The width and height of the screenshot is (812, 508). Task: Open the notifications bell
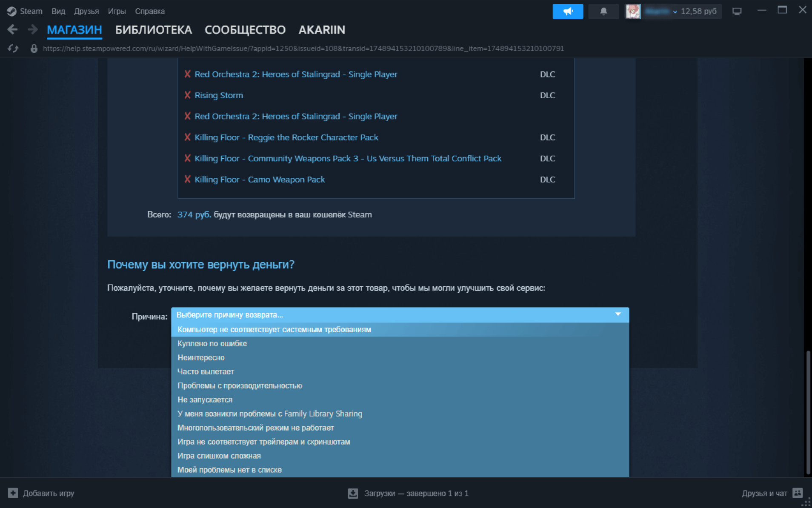click(603, 11)
